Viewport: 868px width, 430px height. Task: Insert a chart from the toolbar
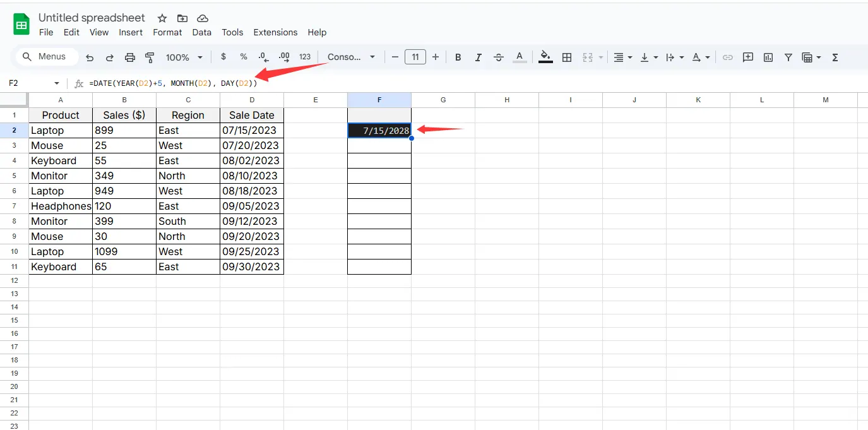(768, 57)
